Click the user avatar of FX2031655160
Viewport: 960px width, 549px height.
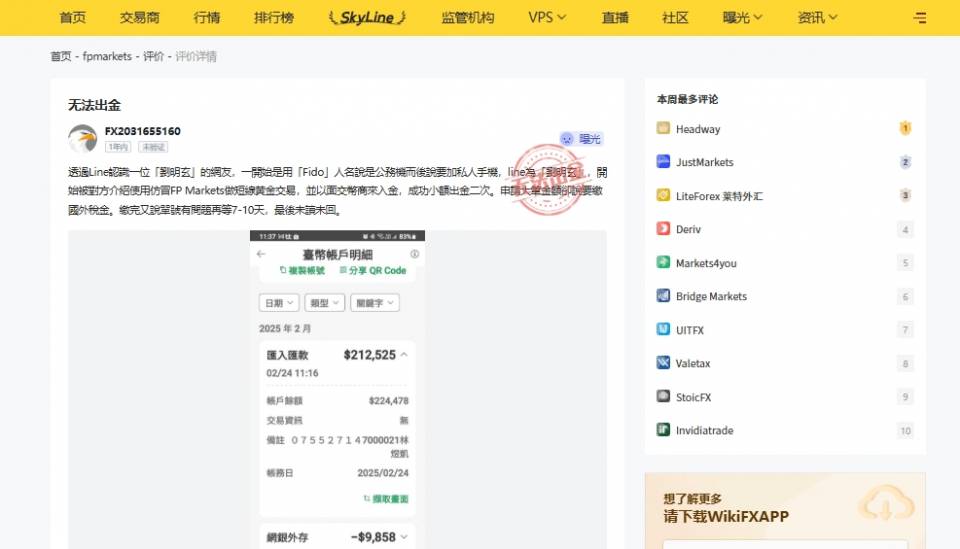83,139
